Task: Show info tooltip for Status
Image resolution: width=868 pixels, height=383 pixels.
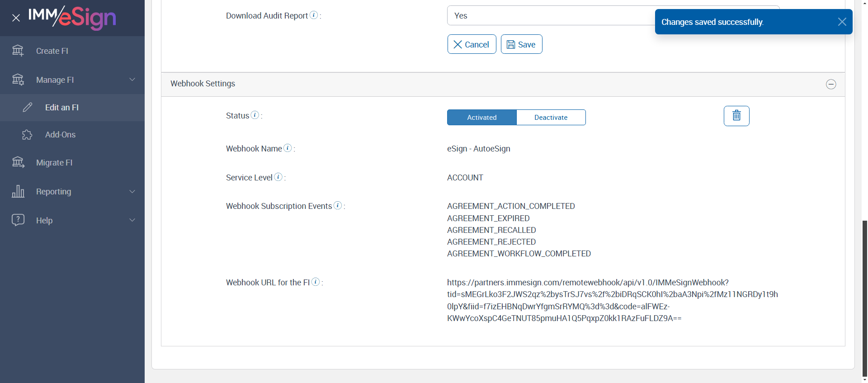Action: pyautogui.click(x=255, y=115)
